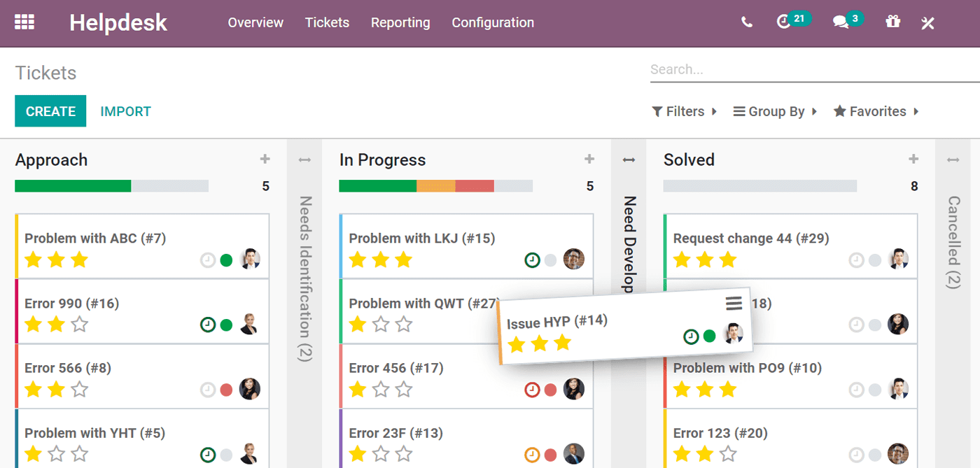Open the debug tools wrench icon
The height and width of the screenshot is (468, 980).
tap(928, 23)
